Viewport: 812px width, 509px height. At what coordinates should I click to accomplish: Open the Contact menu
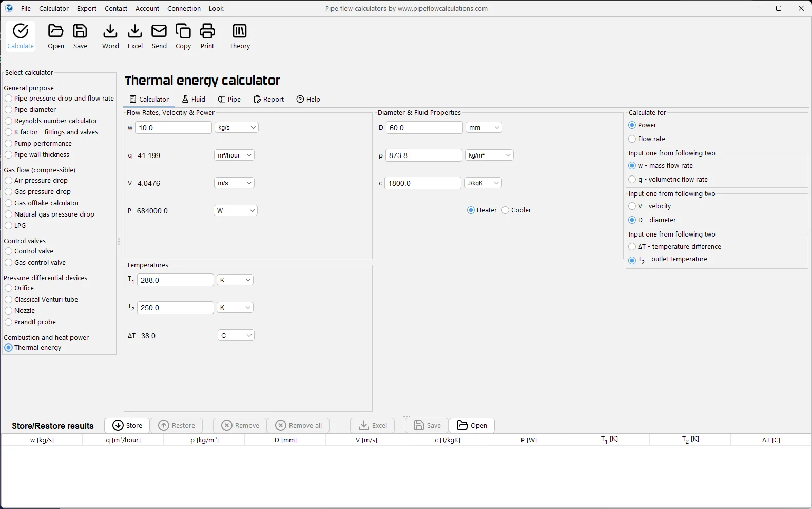(x=116, y=8)
